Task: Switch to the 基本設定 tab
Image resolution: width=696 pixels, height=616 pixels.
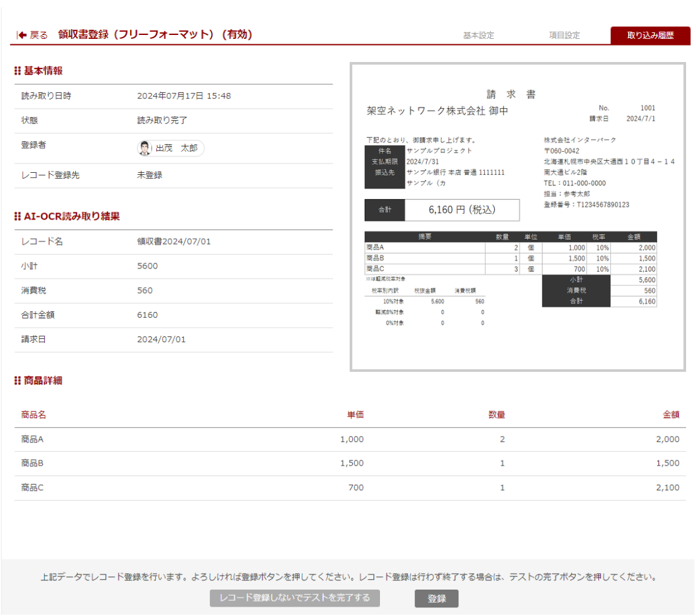Action: tap(478, 36)
